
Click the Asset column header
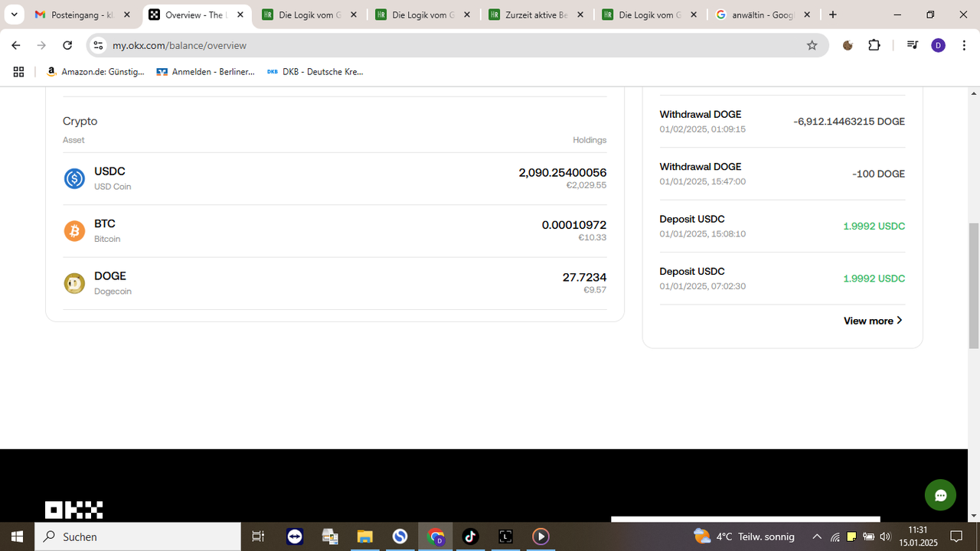pyautogui.click(x=73, y=140)
